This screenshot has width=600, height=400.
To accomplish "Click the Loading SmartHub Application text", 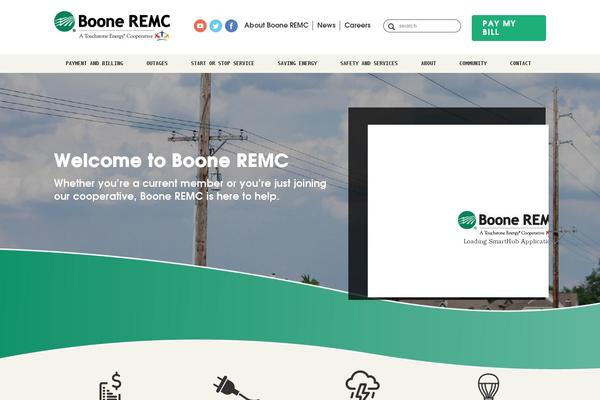I will click(506, 242).
